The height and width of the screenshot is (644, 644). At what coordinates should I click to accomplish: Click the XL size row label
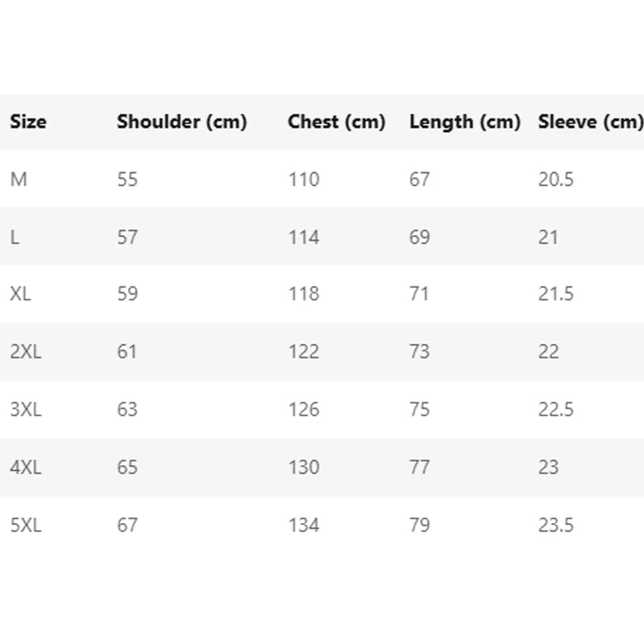click(x=21, y=294)
